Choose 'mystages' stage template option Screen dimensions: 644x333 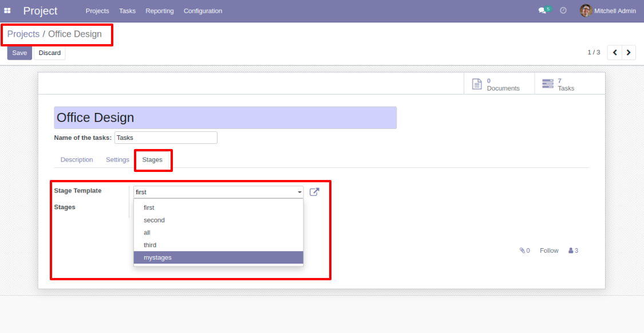pyautogui.click(x=219, y=257)
